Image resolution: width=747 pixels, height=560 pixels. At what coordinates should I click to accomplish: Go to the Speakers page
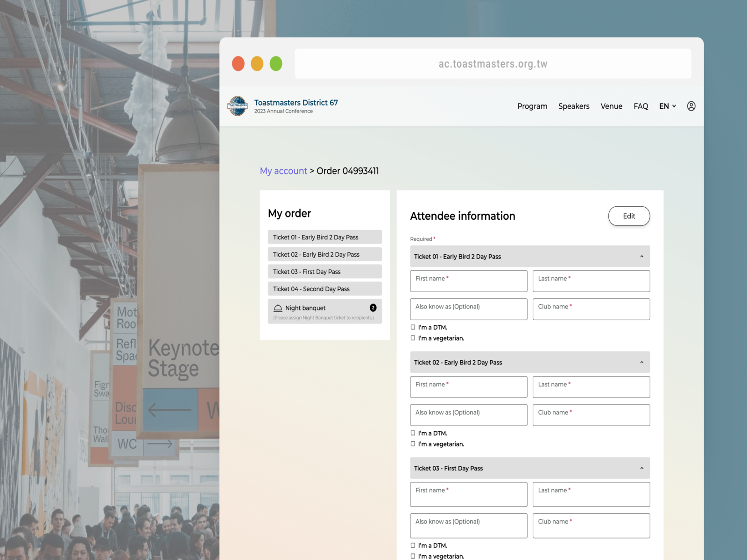point(573,106)
